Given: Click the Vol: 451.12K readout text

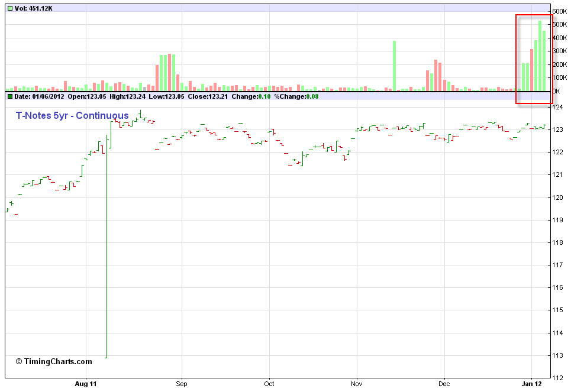Looking at the screenshot, I should click(33, 8).
